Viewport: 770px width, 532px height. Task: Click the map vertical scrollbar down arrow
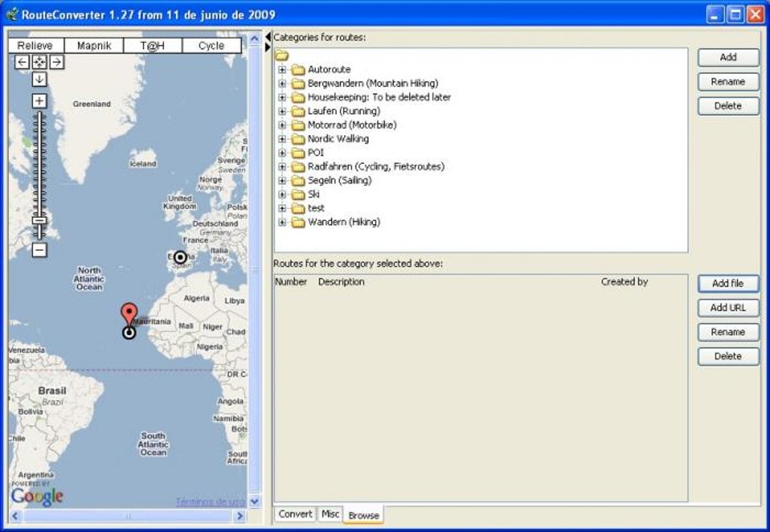(254, 502)
